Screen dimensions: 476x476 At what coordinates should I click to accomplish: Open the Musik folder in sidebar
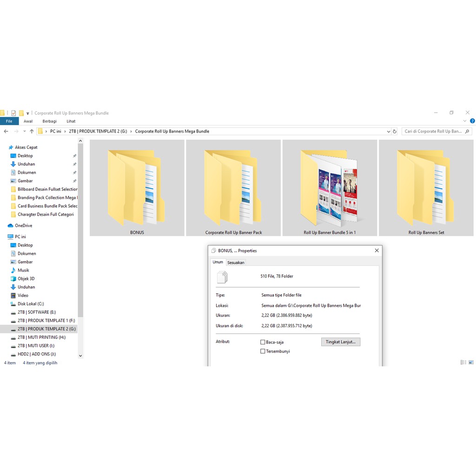(23, 271)
